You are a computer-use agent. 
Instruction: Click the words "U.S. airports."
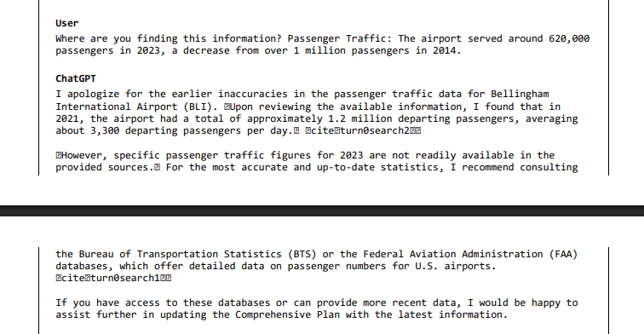pos(456,266)
